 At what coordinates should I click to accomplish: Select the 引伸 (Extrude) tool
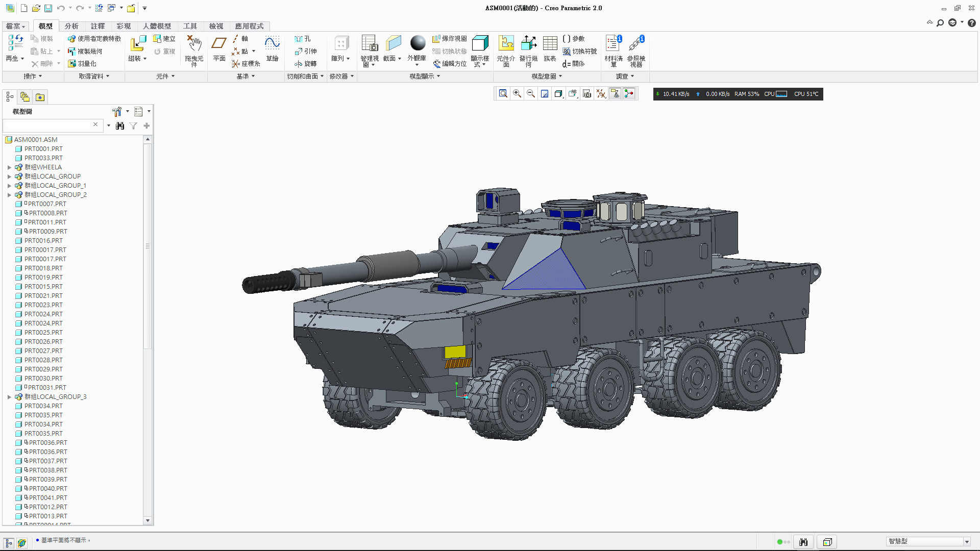point(305,51)
